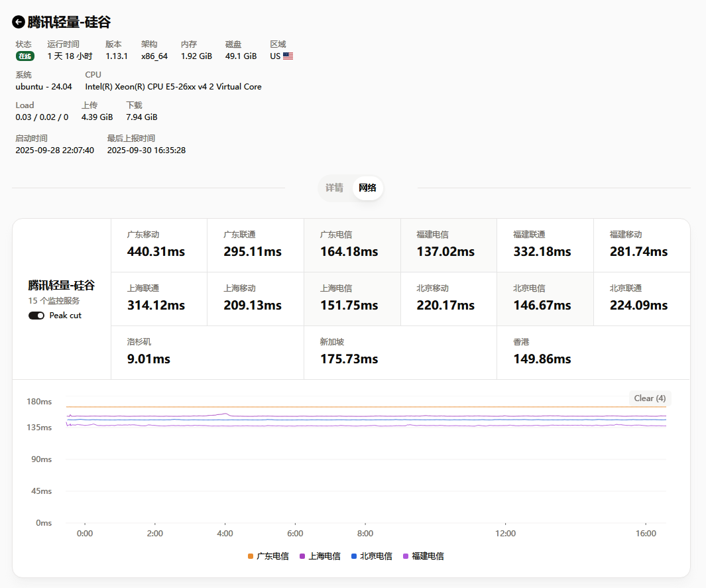Select the 网络 tab
The width and height of the screenshot is (706, 588).
[367, 188]
